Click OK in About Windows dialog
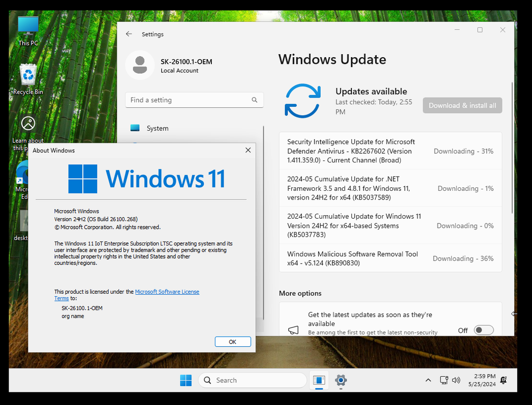 click(x=233, y=342)
